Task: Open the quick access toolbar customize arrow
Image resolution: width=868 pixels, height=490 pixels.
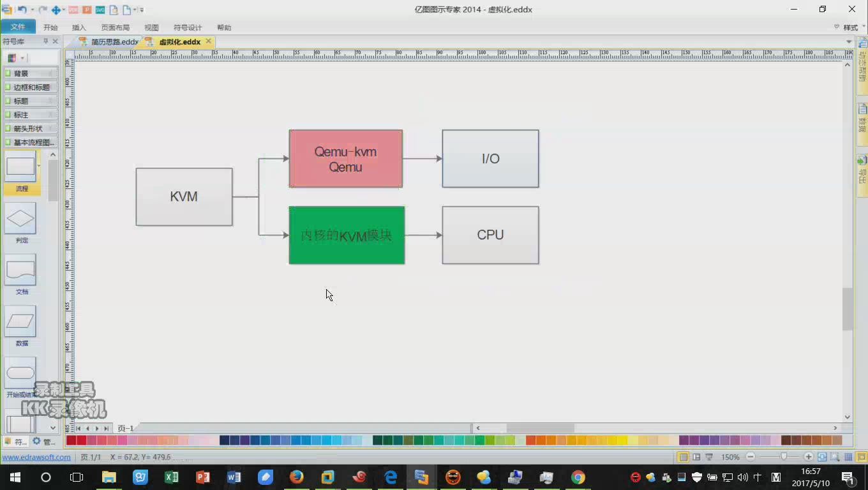Action: (x=142, y=10)
